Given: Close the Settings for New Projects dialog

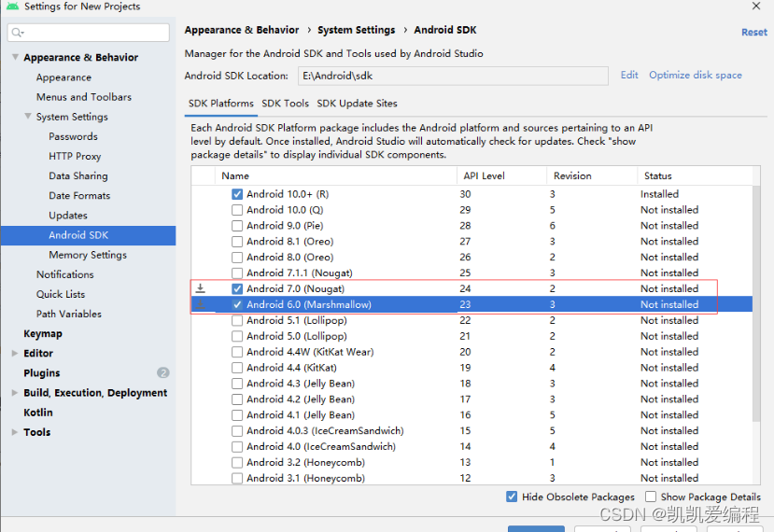Looking at the screenshot, I should point(755,6).
